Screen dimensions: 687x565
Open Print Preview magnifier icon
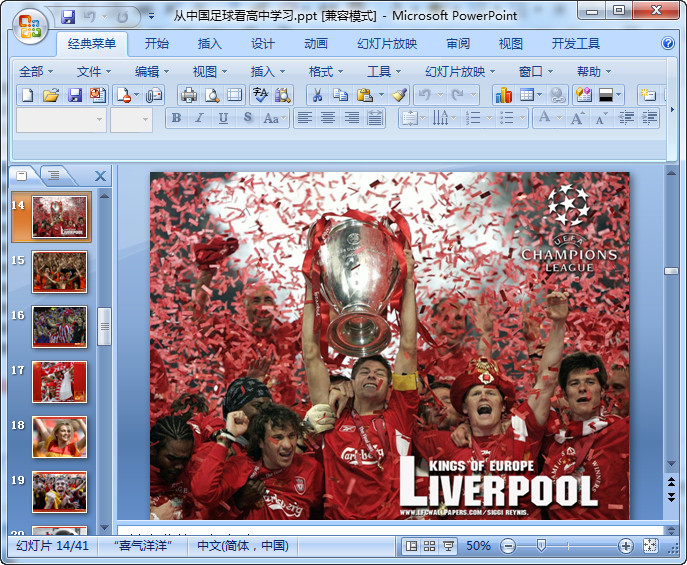[x=212, y=95]
